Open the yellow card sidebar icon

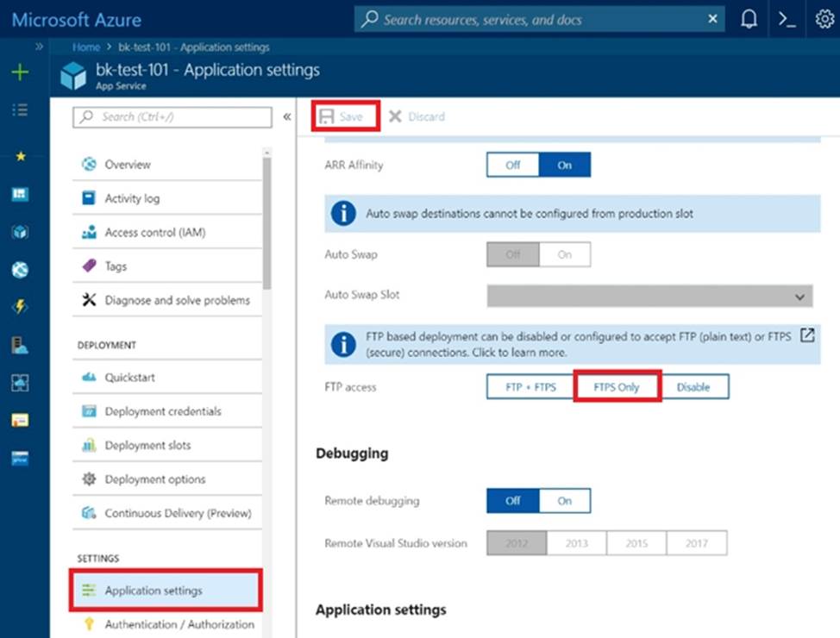coord(20,420)
